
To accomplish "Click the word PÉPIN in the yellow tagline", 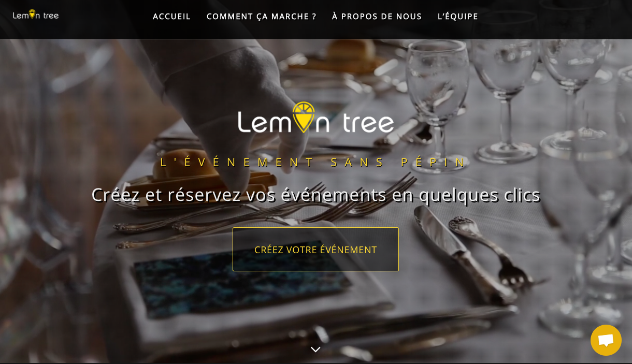I will click(434, 162).
